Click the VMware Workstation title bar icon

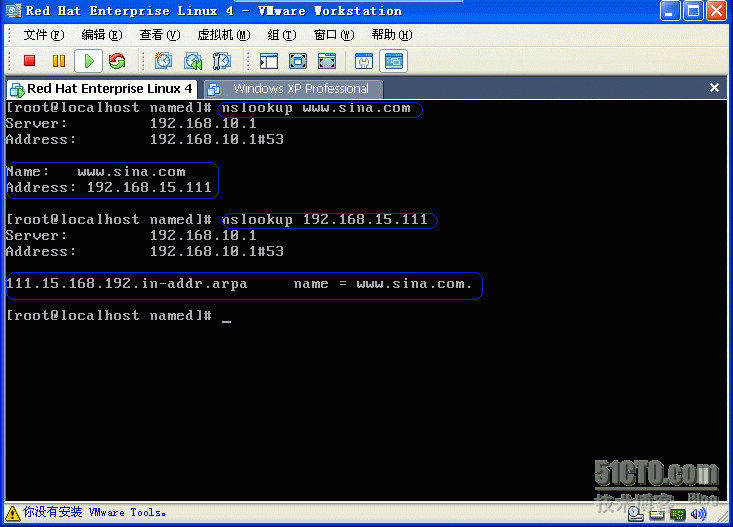pos(13,10)
